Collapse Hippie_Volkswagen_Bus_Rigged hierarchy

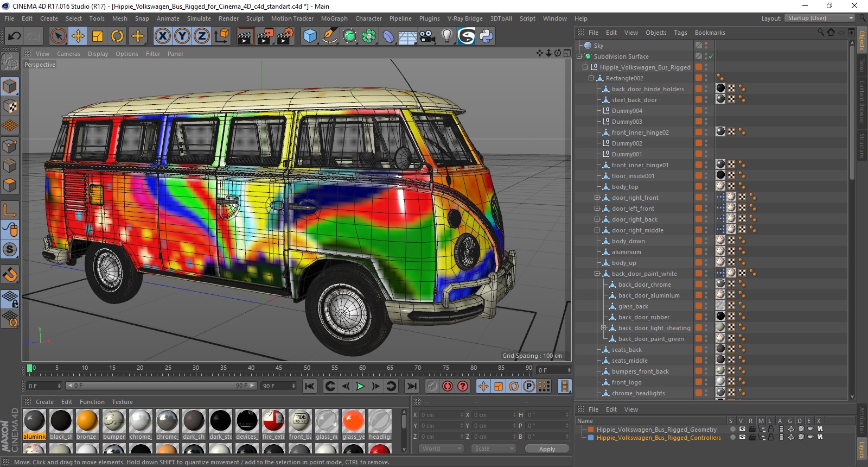tap(585, 67)
